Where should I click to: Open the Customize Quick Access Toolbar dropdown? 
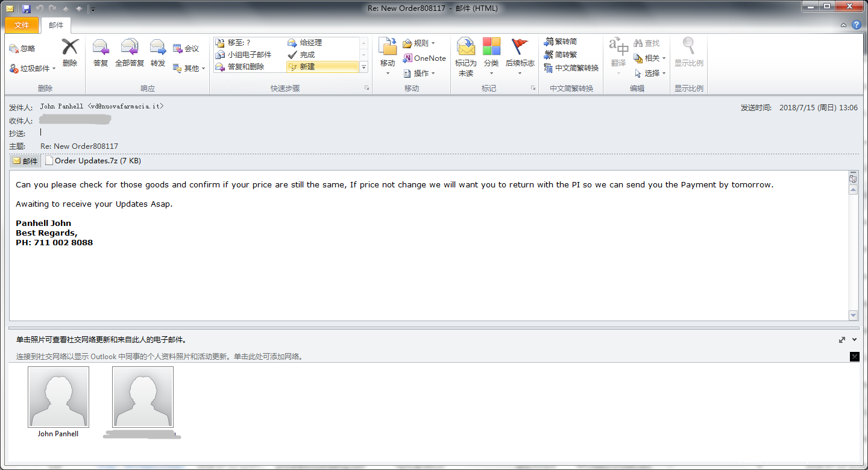click(x=92, y=9)
